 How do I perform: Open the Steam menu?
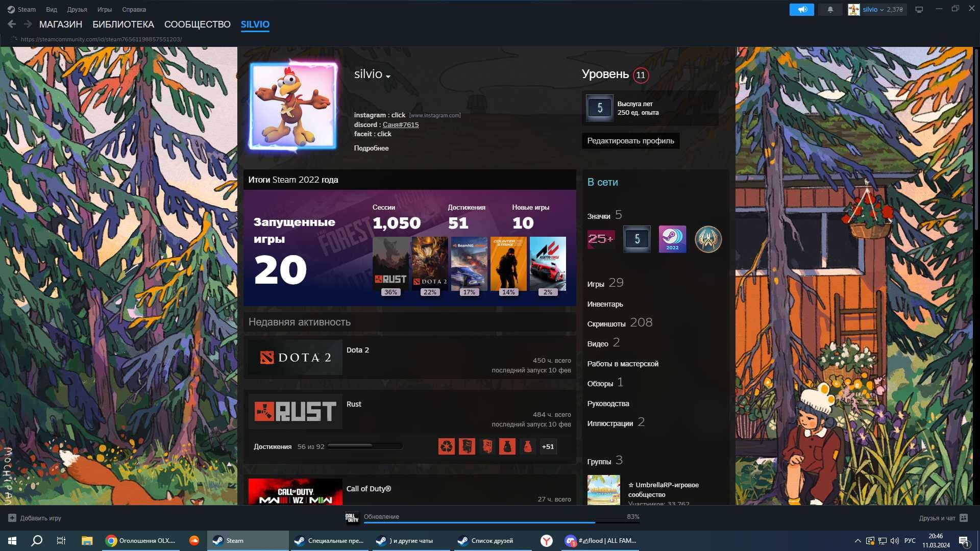coord(22,9)
